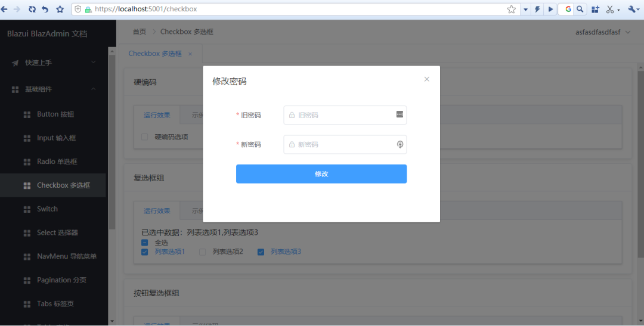The height and width of the screenshot is (326, 644).
Task: Click the favorite star inside the address bar
Action: tap(512, 9)
